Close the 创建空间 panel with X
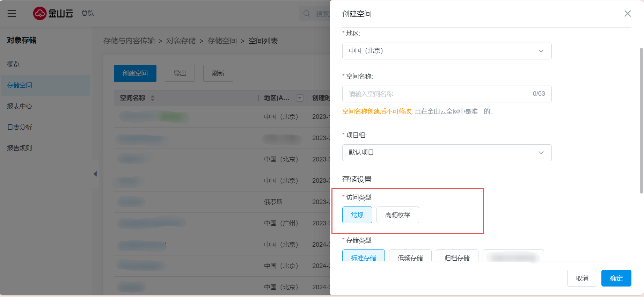 click(x=627, y=14)
